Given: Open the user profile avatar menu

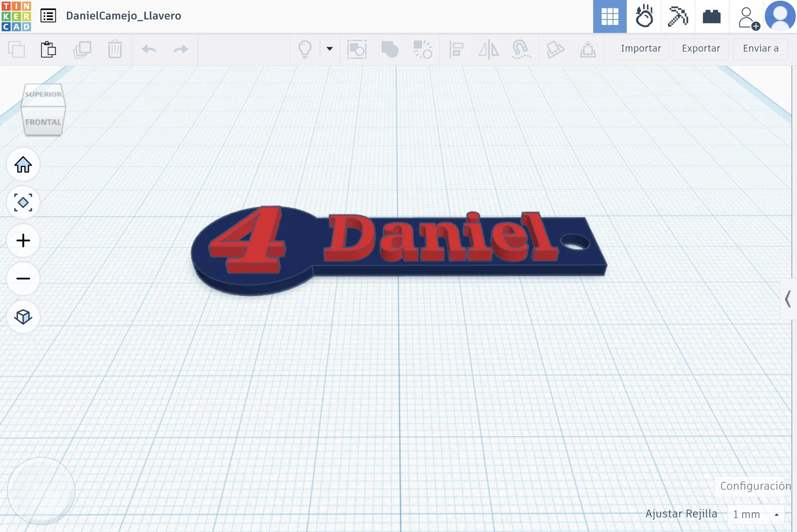Looking at the screenshot, I should (781, 16).
